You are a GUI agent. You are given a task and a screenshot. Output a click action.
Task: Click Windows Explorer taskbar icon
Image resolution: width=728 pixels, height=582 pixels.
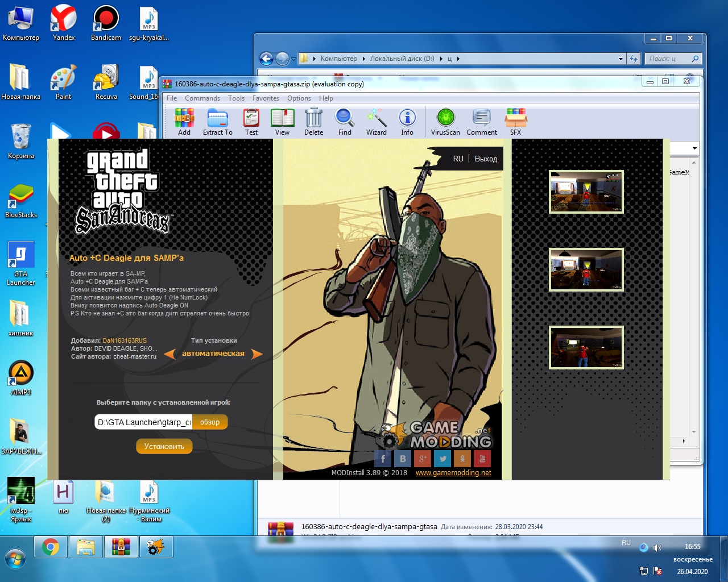(x=85, y=547)
